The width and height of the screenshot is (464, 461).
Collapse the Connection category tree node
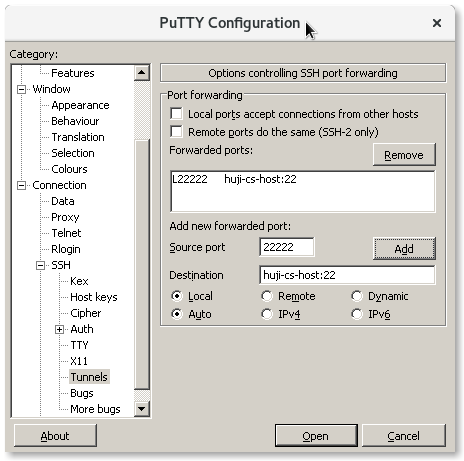tap(21, 185)
